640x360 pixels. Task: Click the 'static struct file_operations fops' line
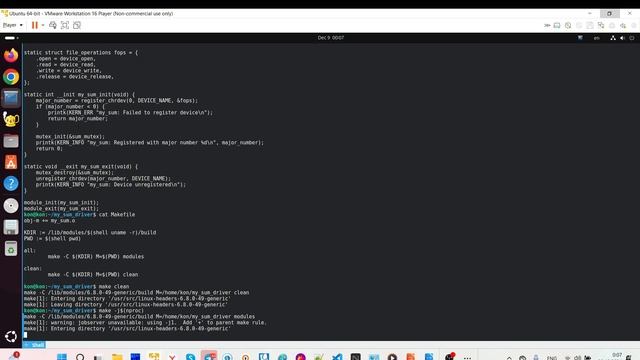pos(81,53)
